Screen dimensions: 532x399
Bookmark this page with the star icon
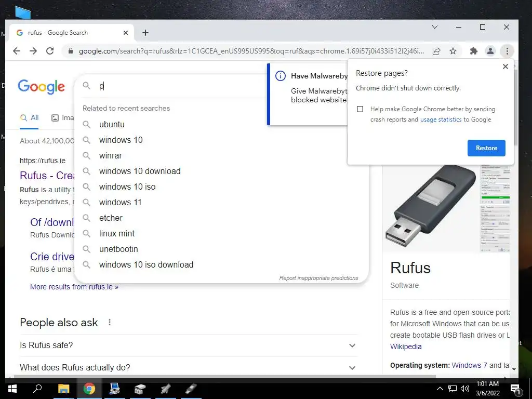(x=453, y=51)
